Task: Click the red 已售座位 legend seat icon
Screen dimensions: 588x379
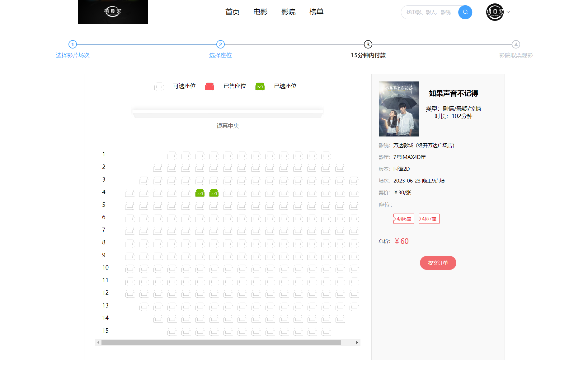Action: click(x=209, y=86)
